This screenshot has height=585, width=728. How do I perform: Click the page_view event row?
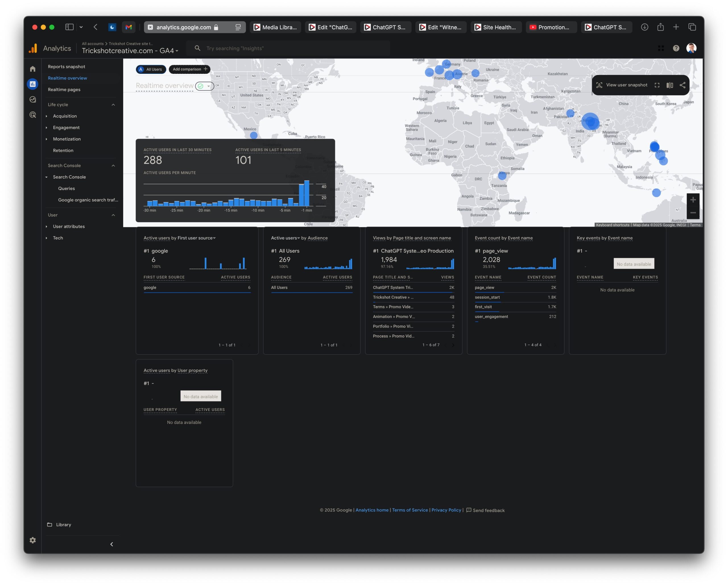[515, 288]
